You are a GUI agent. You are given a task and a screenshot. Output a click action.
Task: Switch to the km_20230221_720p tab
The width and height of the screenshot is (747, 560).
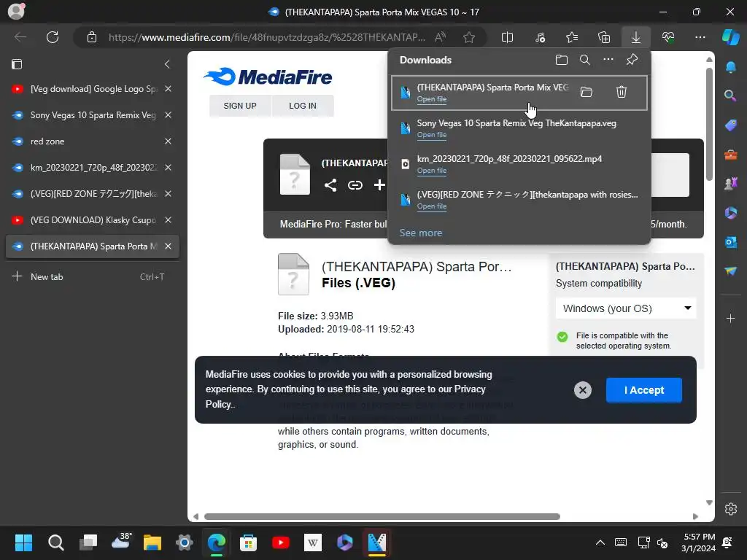93,167
